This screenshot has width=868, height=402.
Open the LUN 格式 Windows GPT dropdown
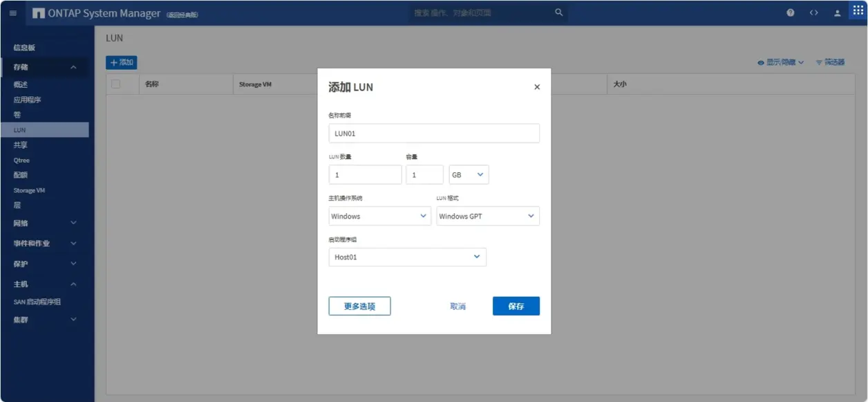[x=488, y=216]
